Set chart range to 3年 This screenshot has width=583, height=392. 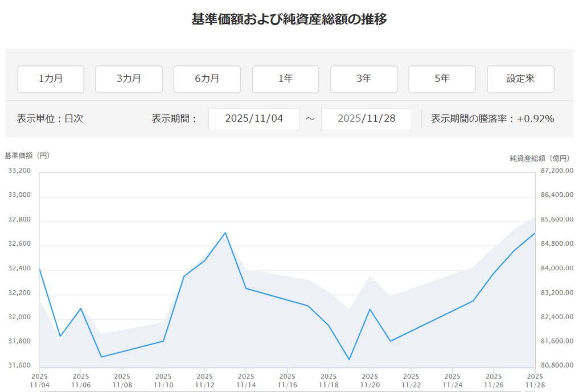click(x=364, y=79)
